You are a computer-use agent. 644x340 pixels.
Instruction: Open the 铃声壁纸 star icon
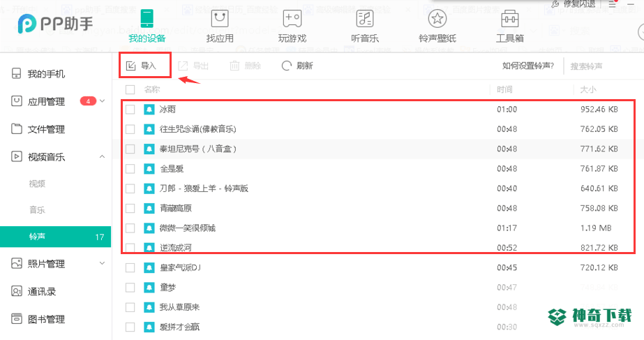437,18
